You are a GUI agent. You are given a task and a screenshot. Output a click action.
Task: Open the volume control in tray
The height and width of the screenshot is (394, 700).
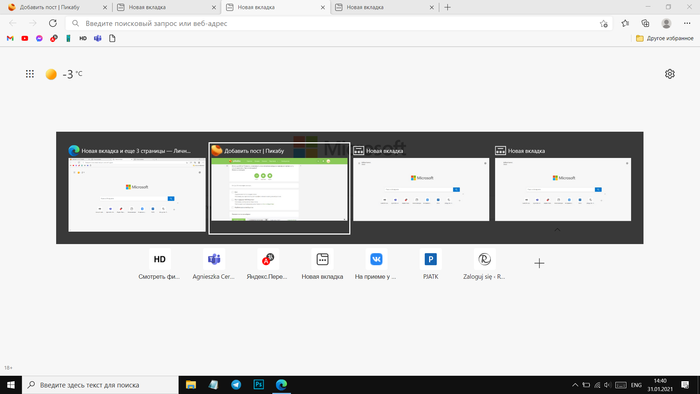607,385
